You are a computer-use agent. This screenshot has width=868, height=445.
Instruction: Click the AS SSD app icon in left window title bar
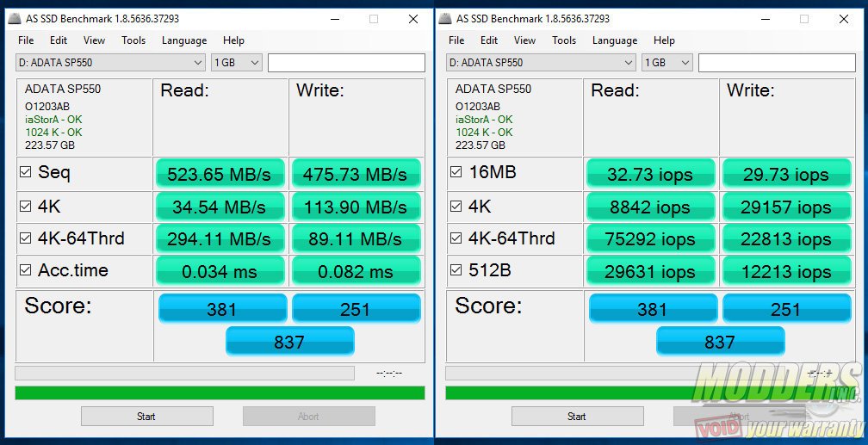point(14,19)
